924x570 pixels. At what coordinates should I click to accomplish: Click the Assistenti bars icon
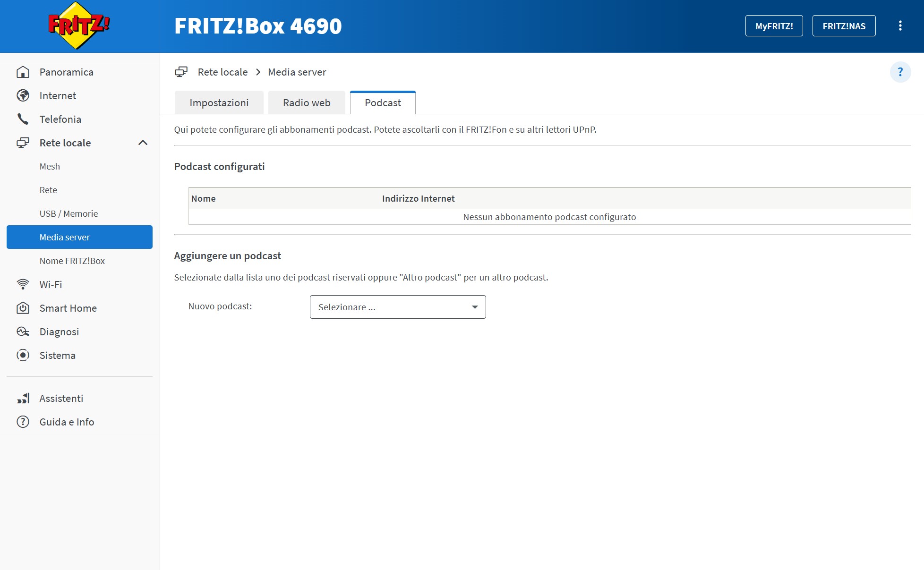23,398
